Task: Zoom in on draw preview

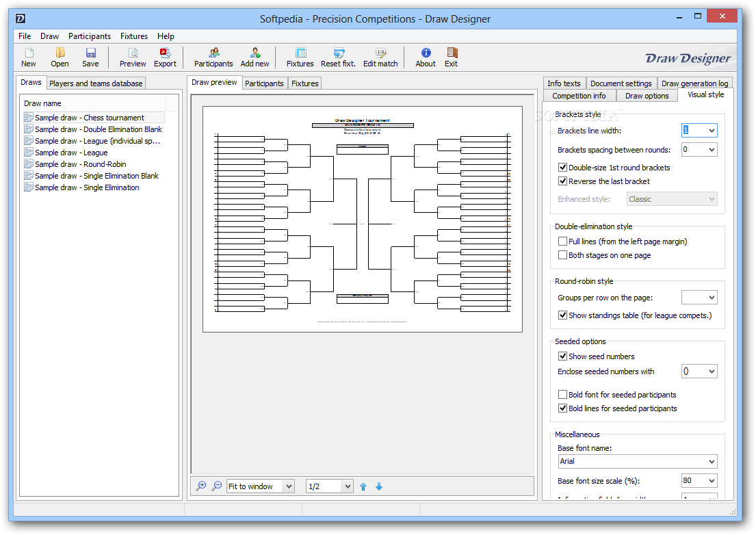Action: point(201,486)
